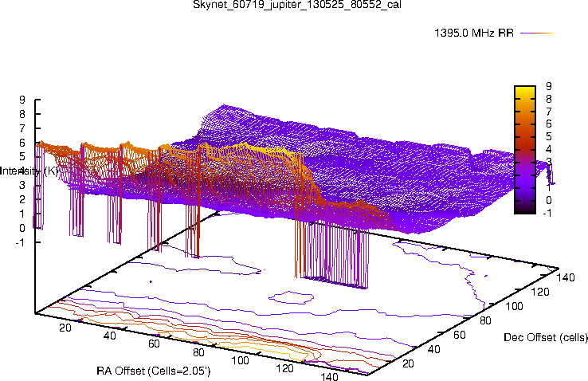588x381 pixels.
Task: Click tick label 60 on the Dec Offset axis
Action: (x=460, y=335)
